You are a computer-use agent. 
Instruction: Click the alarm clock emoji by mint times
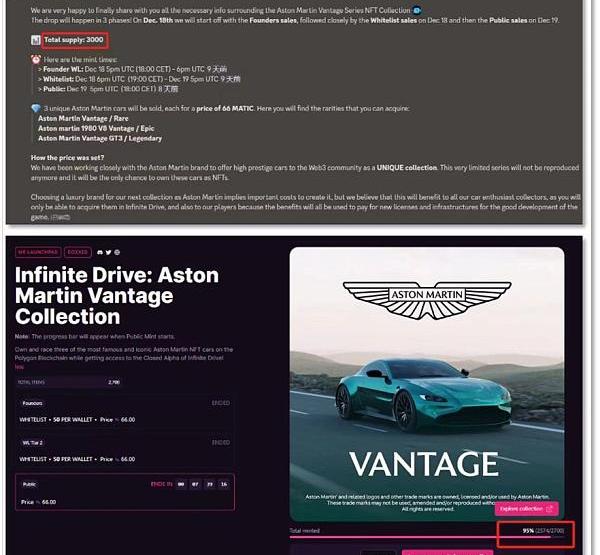tap(36, 59)
